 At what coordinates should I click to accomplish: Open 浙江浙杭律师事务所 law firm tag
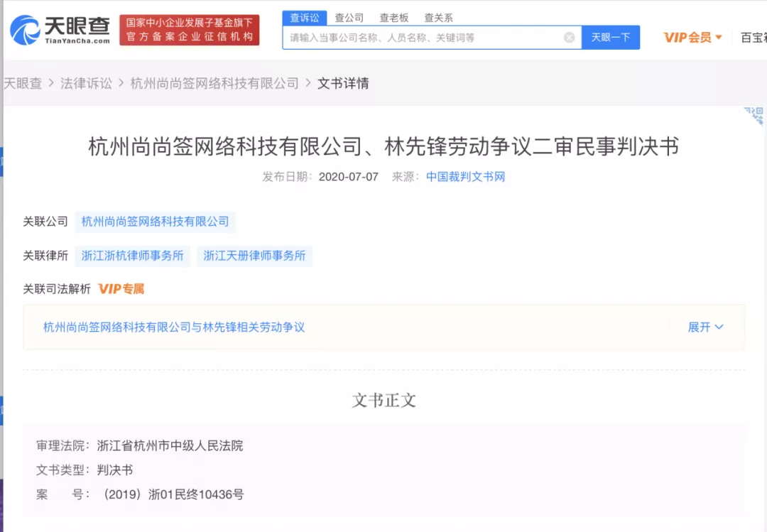(x=132, y=256)
